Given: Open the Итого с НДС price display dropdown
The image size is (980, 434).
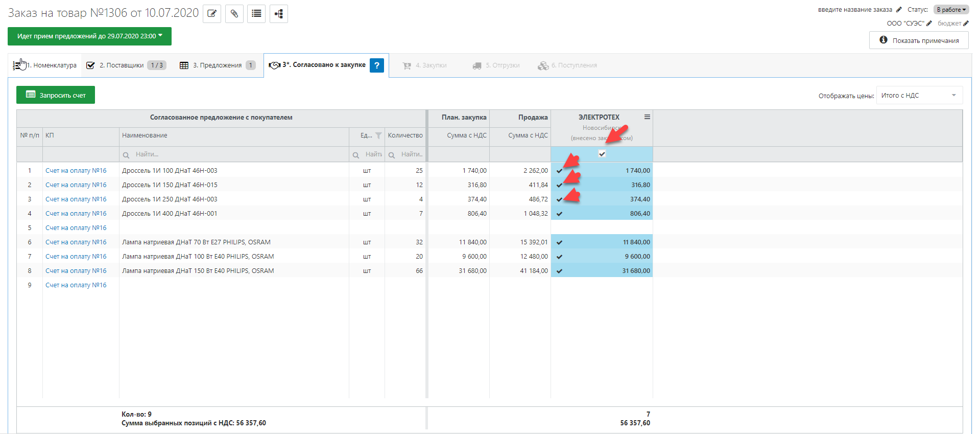Looking at the screenshot, I should coord(919,96).
